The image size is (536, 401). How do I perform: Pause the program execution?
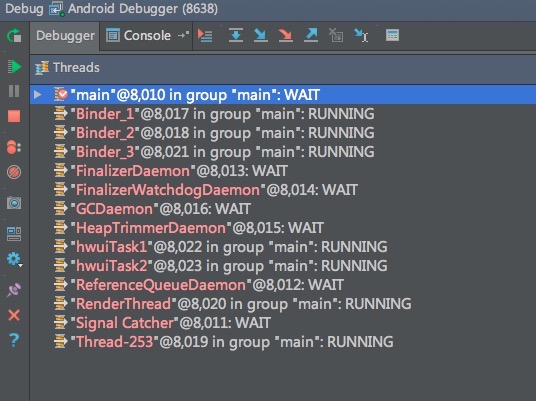[14, 91]
